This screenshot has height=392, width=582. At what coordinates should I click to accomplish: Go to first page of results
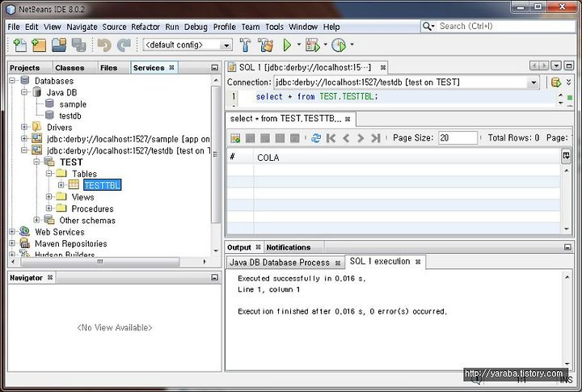331,138
